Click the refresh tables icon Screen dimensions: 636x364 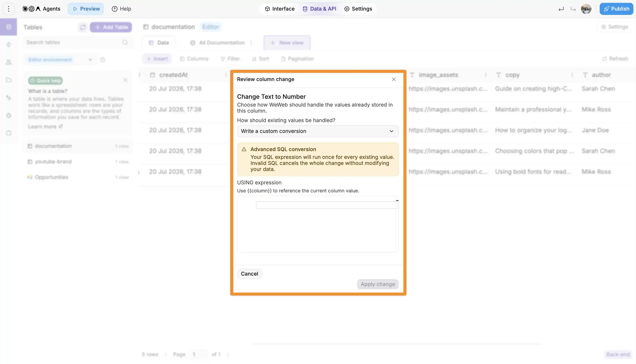tap(83, 27)
